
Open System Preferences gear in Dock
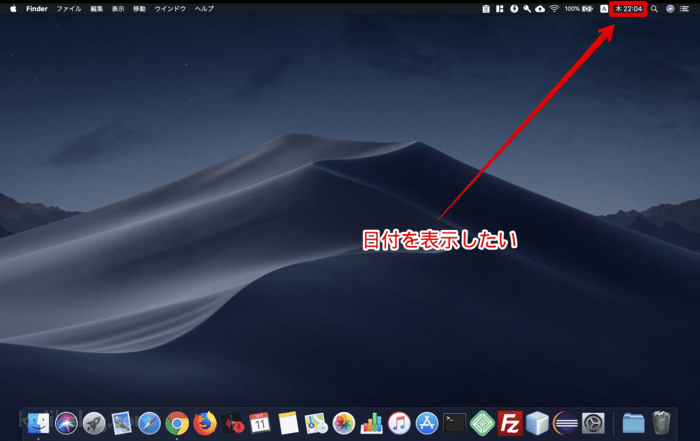click(593, 423)
